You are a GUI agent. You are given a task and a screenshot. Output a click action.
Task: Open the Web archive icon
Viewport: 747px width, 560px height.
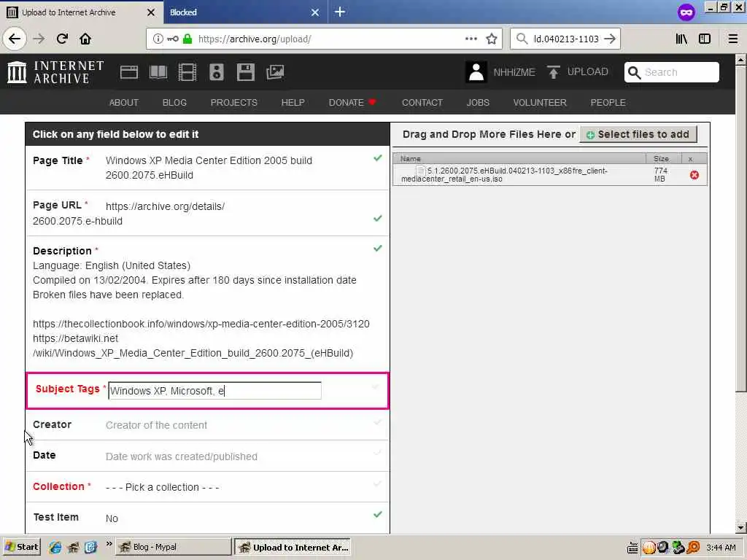click(128, 72)
